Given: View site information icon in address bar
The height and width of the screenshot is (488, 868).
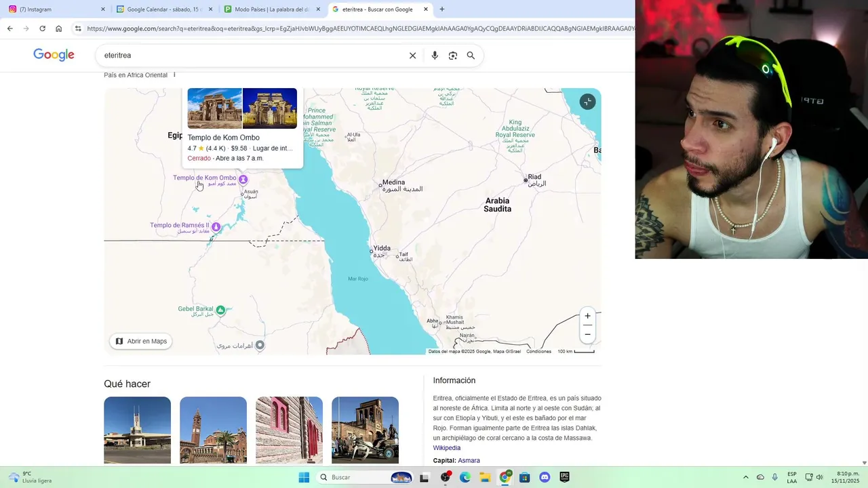Looking at the screenshot, I should (x=78, y=28).
